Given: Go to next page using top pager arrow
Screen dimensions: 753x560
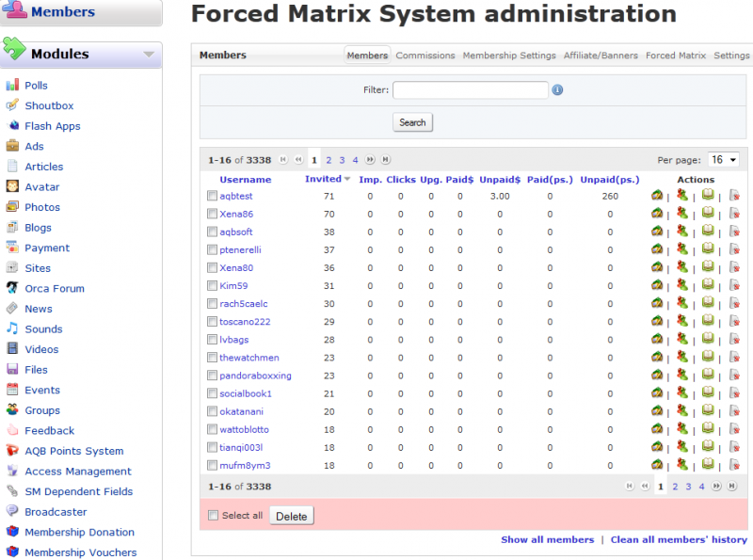Looking at the screenshot, I should (x=370, y=160).
